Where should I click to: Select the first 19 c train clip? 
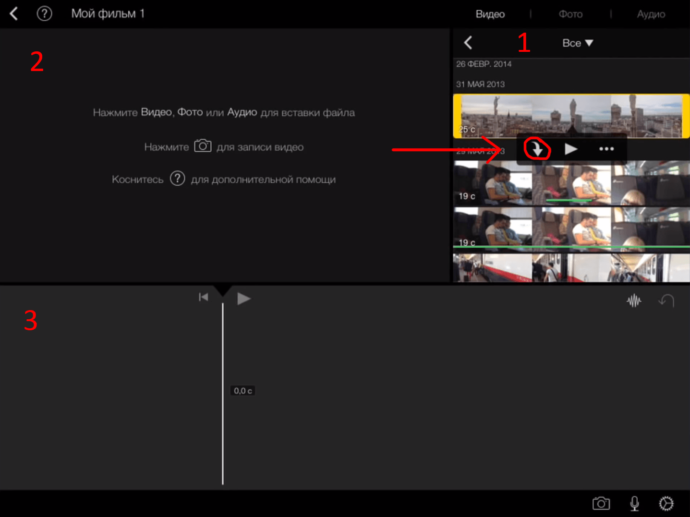pos(571,183)
